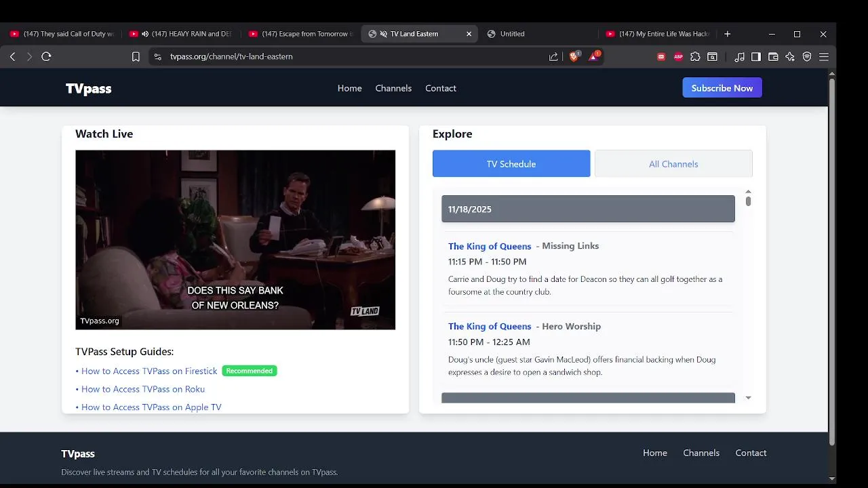Click the TVpass footer logo text

(x=78, y=454)
